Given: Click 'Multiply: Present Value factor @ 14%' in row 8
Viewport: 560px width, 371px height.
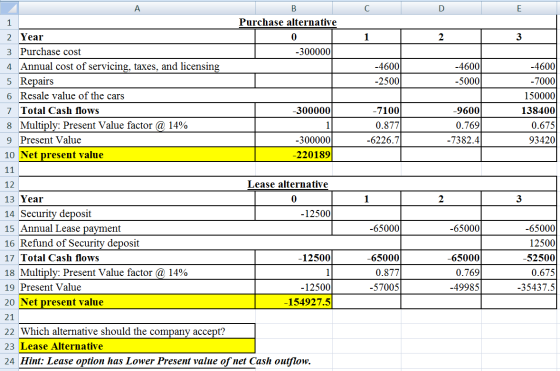Looking at the screenshot, I should [x=137, y=125].
